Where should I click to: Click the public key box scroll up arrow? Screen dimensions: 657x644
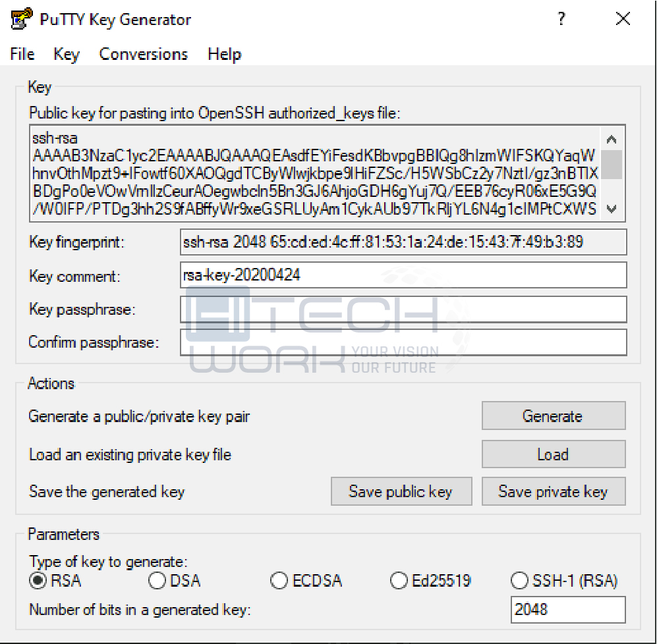coord(612,139)
